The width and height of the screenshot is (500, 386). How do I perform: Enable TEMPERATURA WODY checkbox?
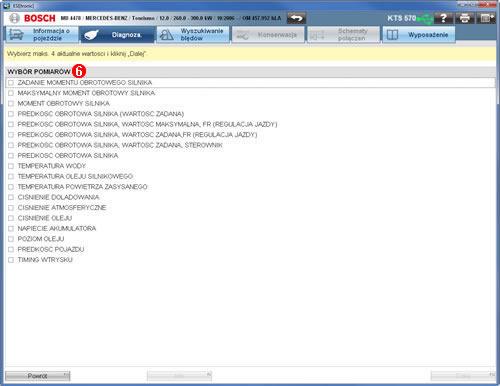[11, 166]
